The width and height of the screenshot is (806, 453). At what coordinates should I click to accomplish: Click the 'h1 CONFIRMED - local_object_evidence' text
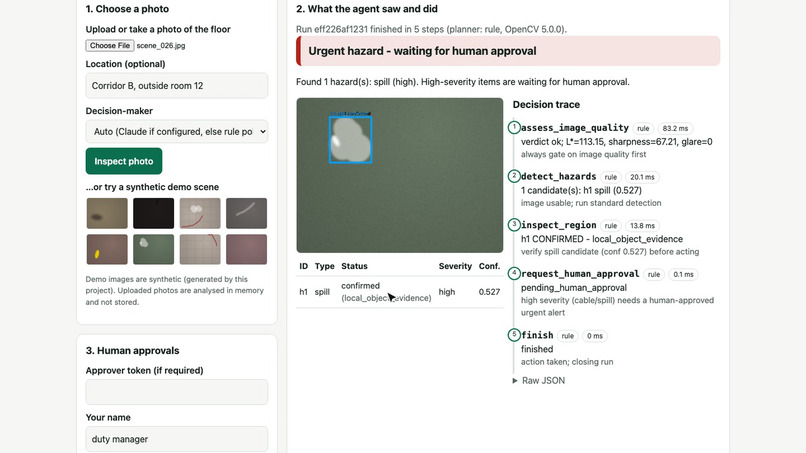602,239
